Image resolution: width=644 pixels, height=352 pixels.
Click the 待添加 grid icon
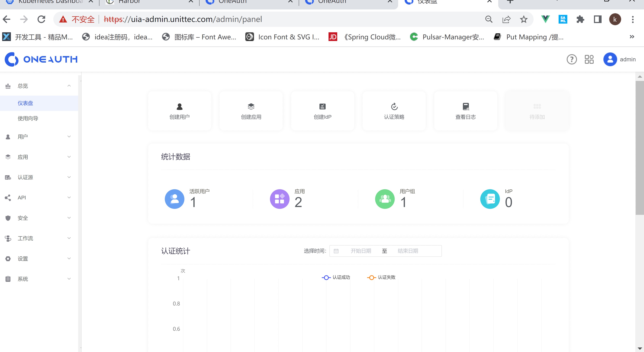click(x=537, y=107)
